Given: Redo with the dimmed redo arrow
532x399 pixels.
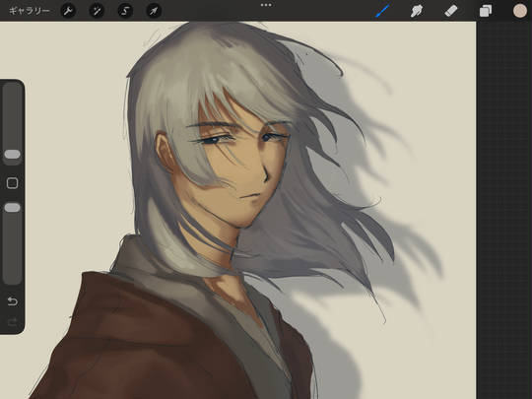Looking at the screenshot, I should (x=12, y=322).
